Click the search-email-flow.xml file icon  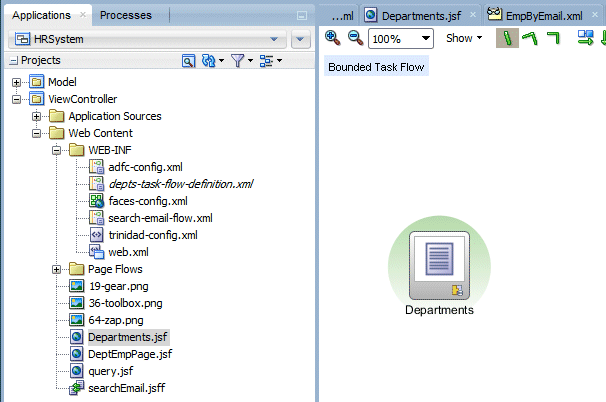[96, 218]
